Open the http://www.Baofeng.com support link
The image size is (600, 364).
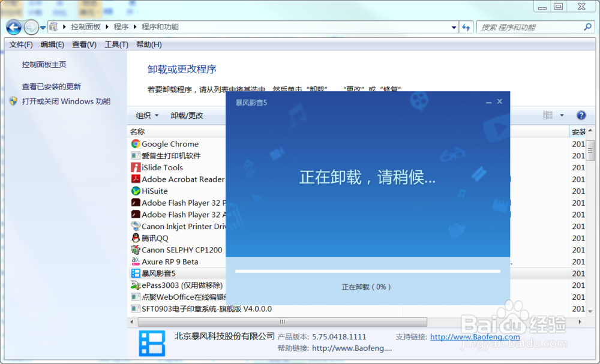point(475,337)
